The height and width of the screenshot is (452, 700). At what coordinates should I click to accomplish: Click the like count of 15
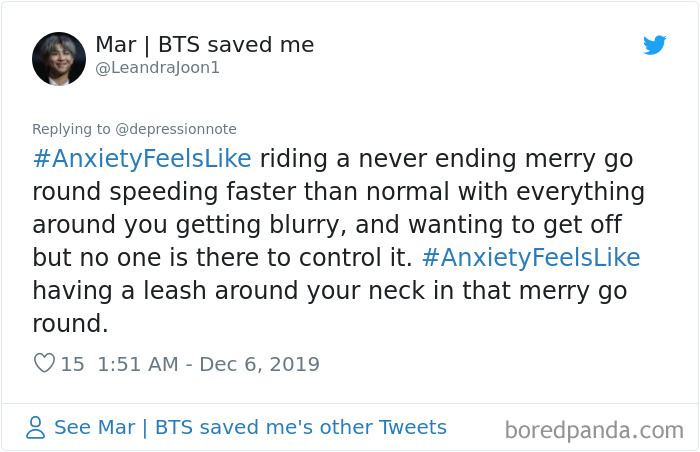click(73, 364)
